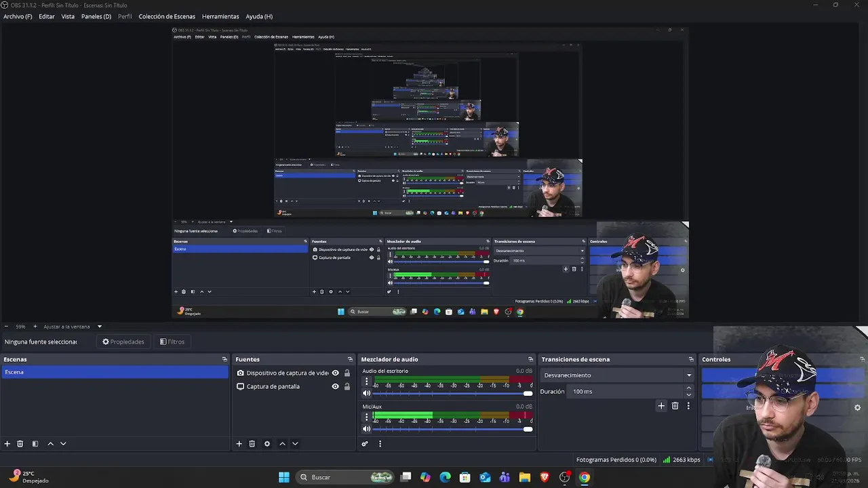The image size is (868, 488).
Task: Remove the selected source via trash icon
Action: coord(252,444)
